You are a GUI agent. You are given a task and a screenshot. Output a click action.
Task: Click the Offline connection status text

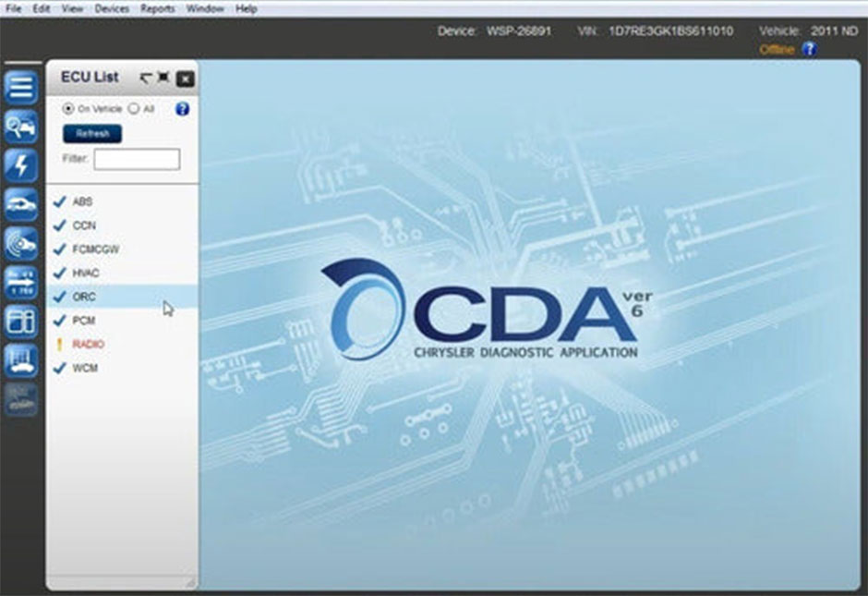(777, 49)
